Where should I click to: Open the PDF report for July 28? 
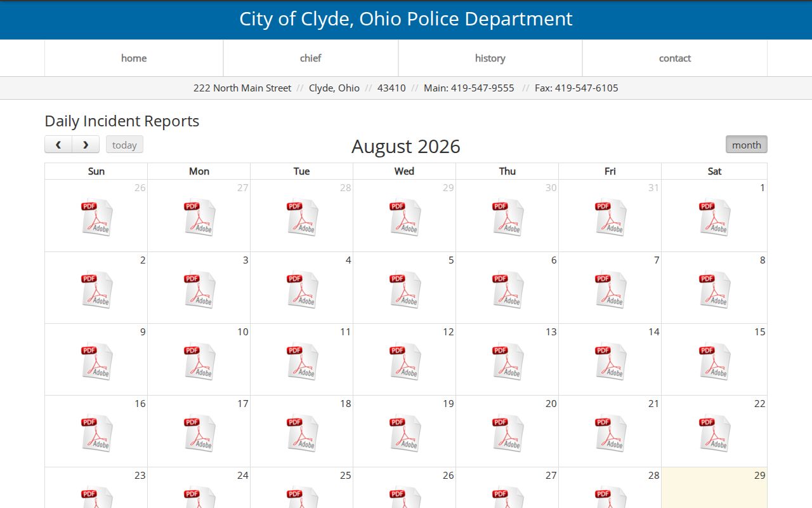point(302,217)
